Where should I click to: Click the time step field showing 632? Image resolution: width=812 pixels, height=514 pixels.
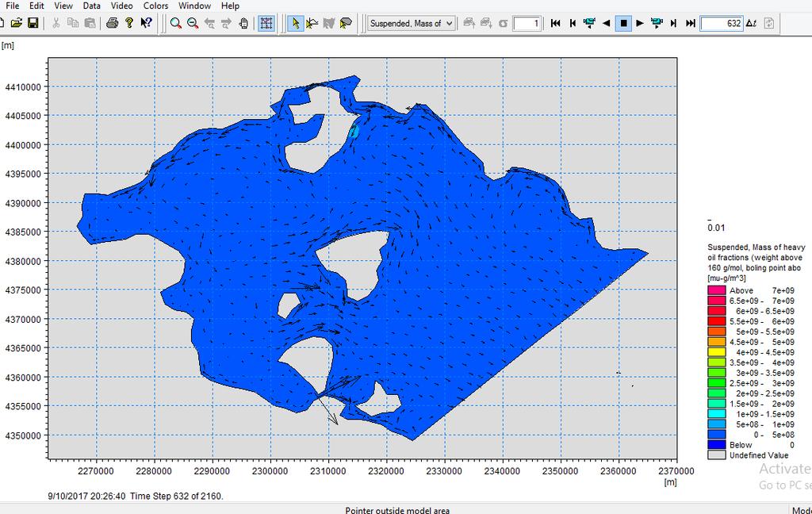(x=722, y=23)
